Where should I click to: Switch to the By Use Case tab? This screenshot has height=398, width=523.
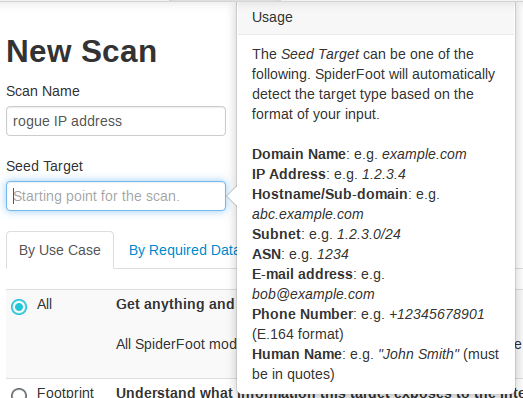tap(60, 250)
